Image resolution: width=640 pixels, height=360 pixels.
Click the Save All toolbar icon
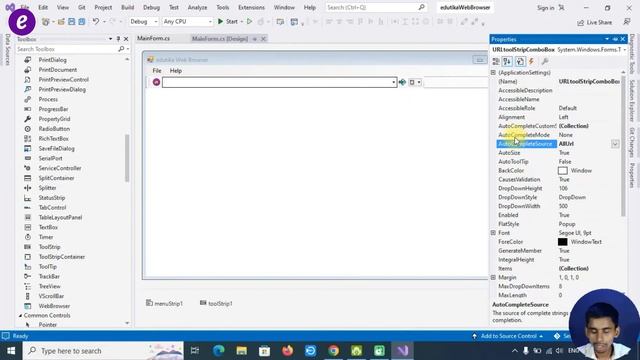coord(82,21)
